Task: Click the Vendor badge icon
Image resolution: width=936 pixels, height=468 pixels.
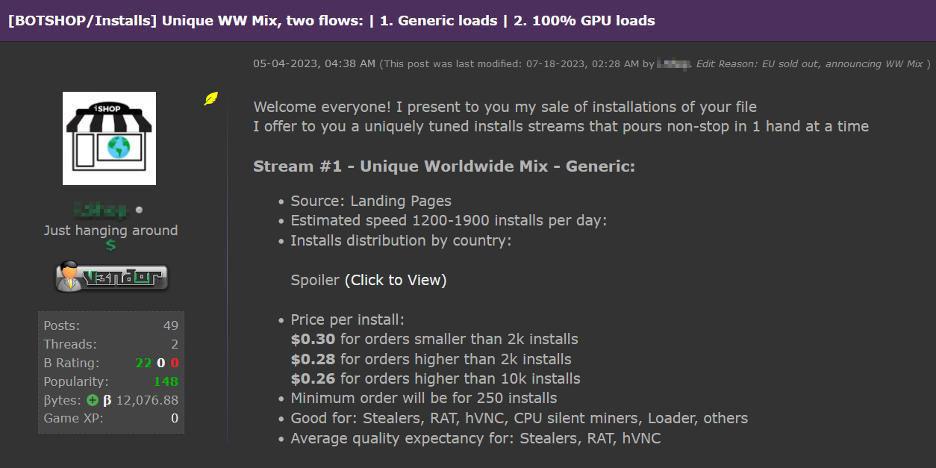Action: (x=111, y=278)
